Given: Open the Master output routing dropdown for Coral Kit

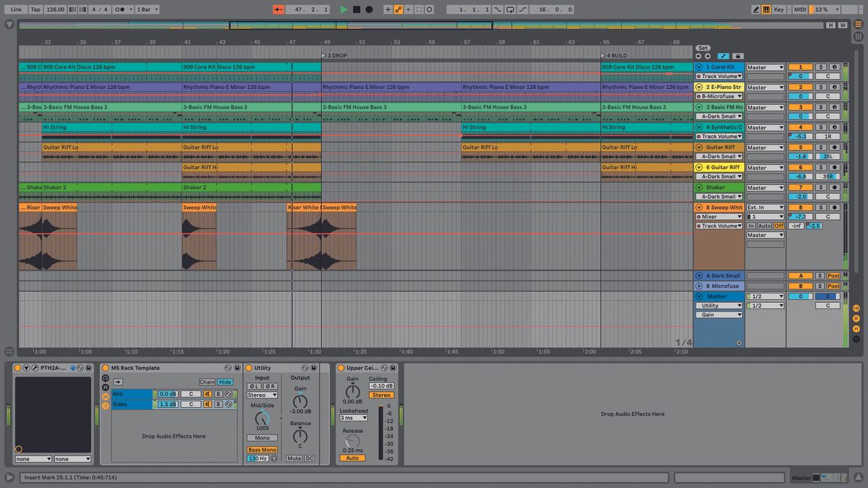Looking at the screenshot, I should 763,67.
